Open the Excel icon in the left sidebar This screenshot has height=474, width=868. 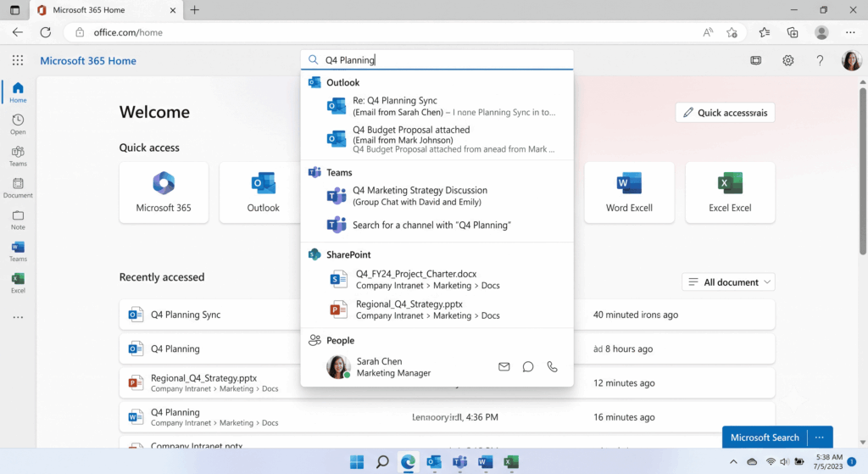click(18, 282)
